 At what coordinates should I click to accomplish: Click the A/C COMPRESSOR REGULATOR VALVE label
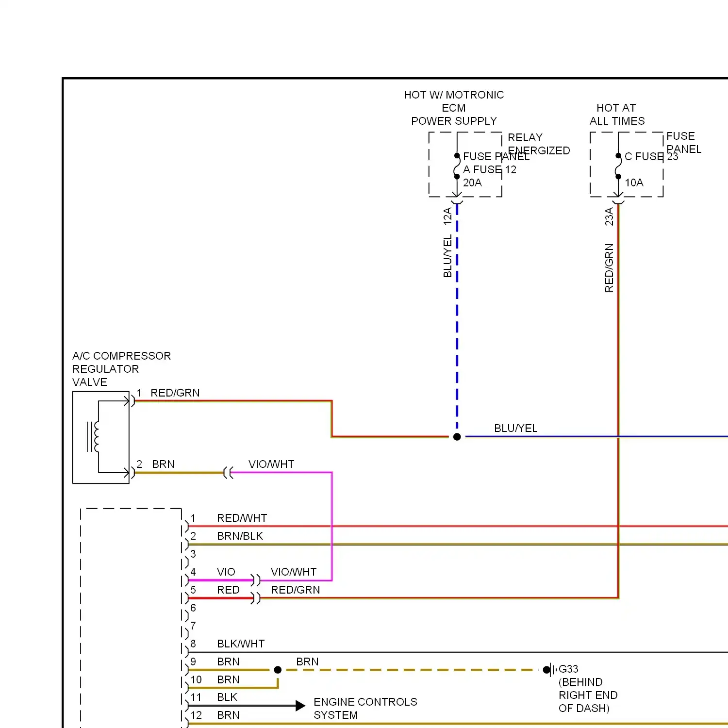tap(121, 369)
